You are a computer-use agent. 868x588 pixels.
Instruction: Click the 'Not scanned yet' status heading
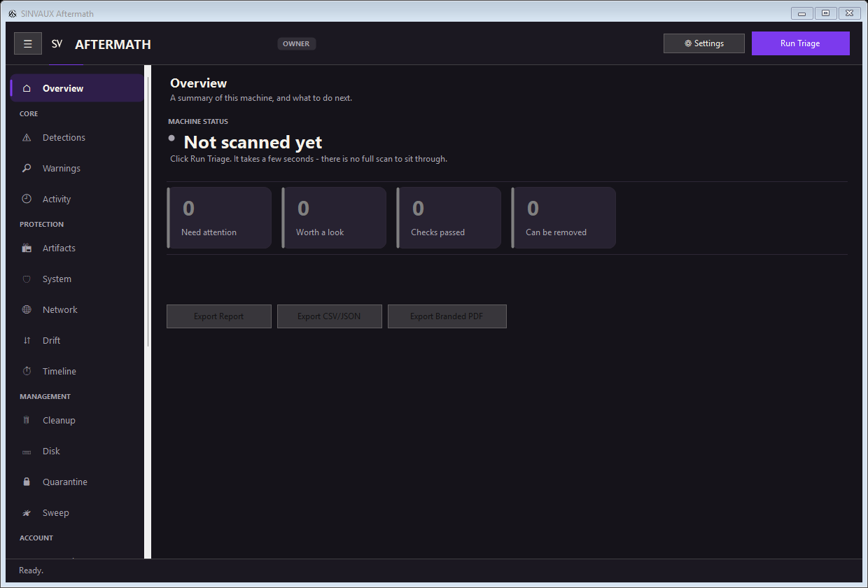click(253, 142)
